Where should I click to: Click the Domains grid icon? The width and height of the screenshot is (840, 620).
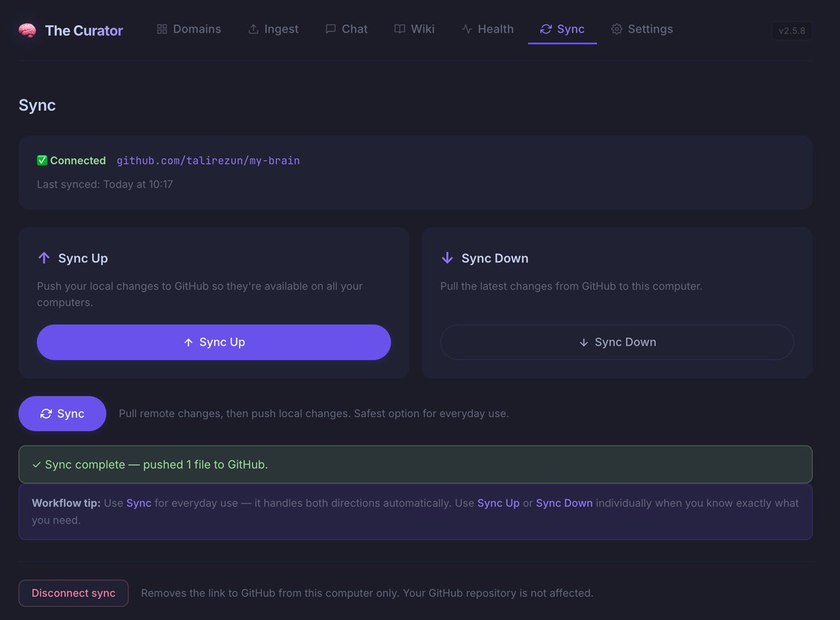click(x=162, y=29)
